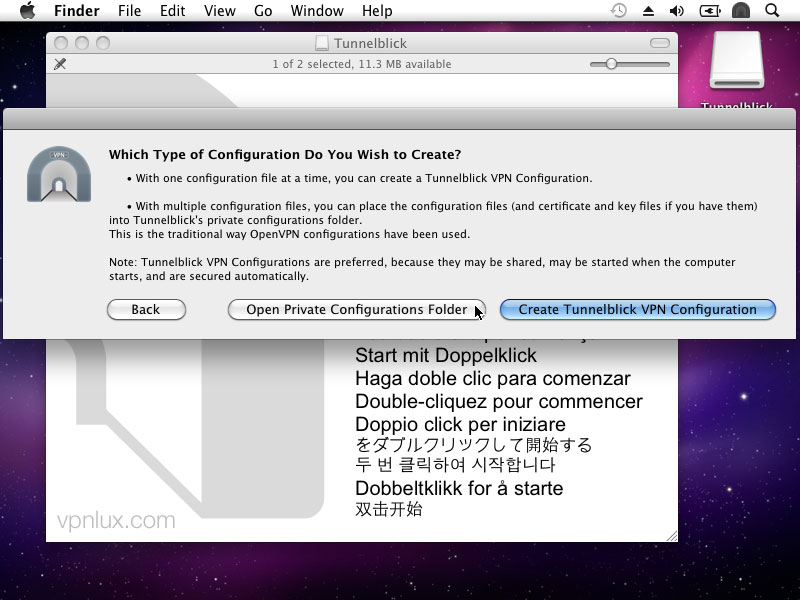Open the volume control in menu bar
The image size is (800, 600).
[x=677, y=11]
